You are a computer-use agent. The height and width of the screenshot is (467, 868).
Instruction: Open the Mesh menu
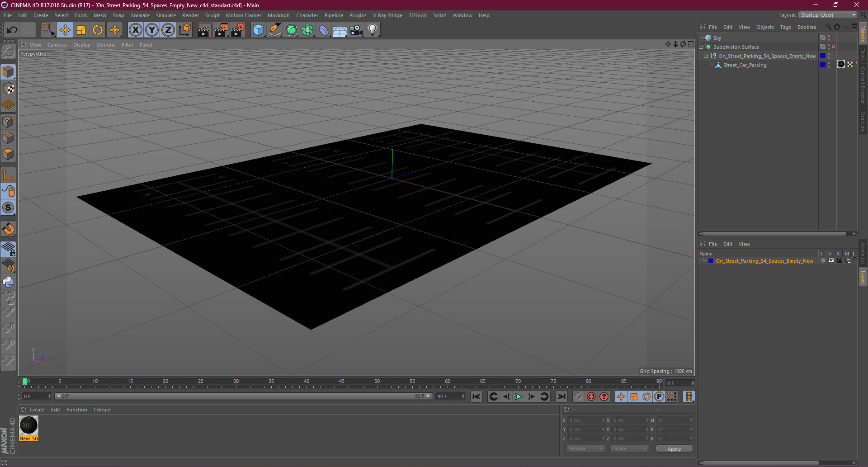pyautogui.click(x=99, y=15)
